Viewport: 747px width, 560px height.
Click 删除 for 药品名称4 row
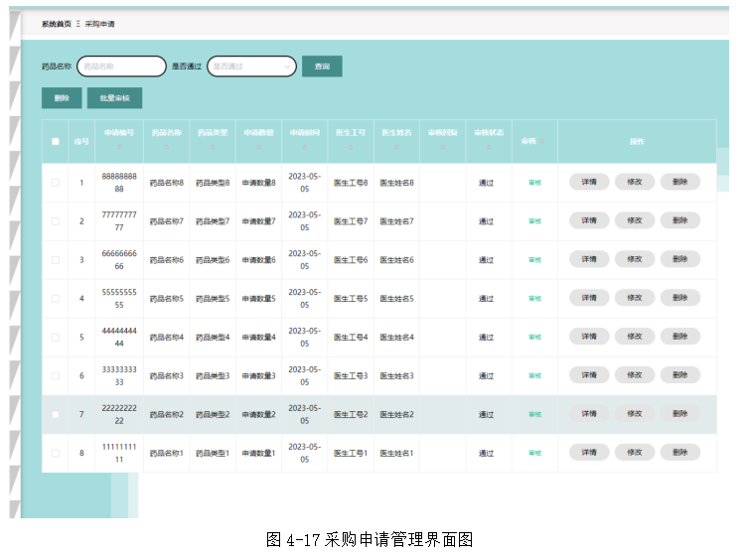(x=680, y=337)
